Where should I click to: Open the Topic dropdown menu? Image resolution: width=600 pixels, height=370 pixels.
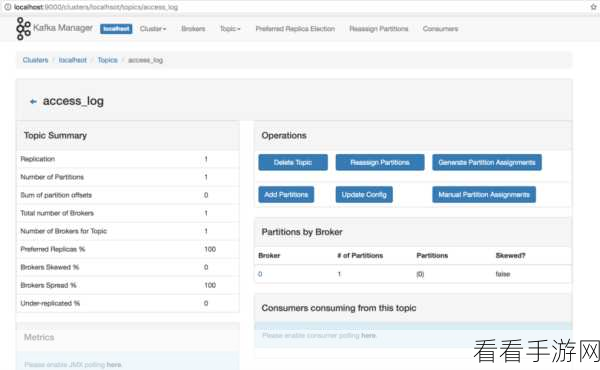[230, 29]
